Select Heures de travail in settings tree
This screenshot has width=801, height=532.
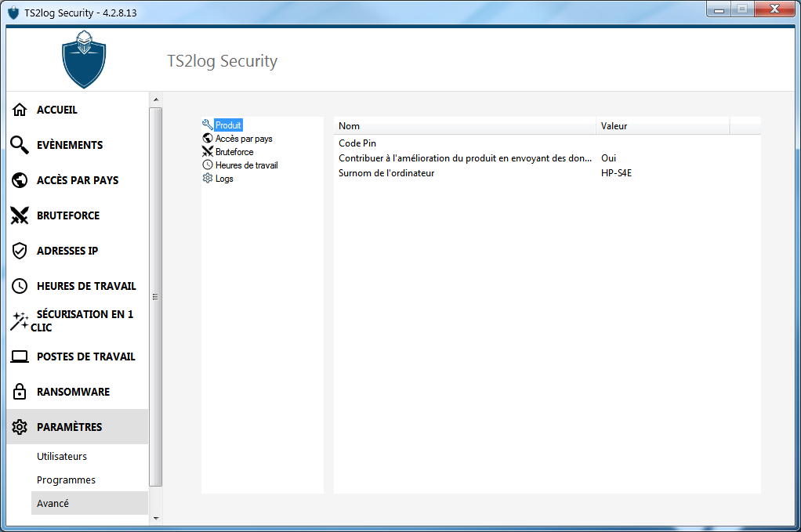click(246, 165)
